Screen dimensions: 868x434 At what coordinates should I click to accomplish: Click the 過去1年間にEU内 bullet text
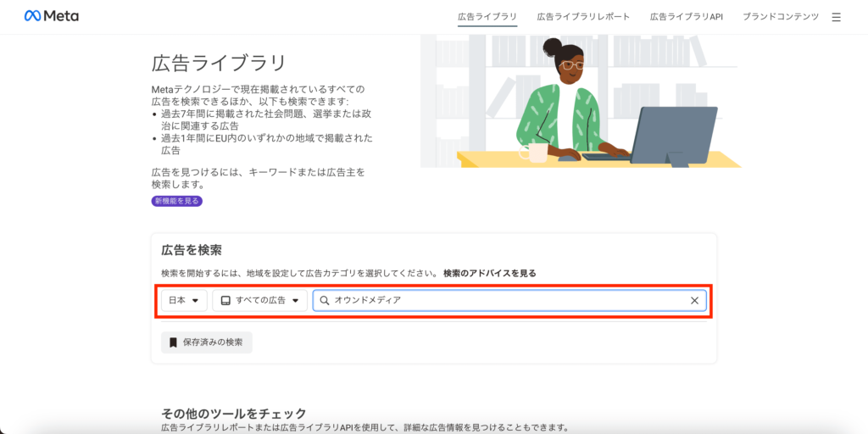(266, 144)
